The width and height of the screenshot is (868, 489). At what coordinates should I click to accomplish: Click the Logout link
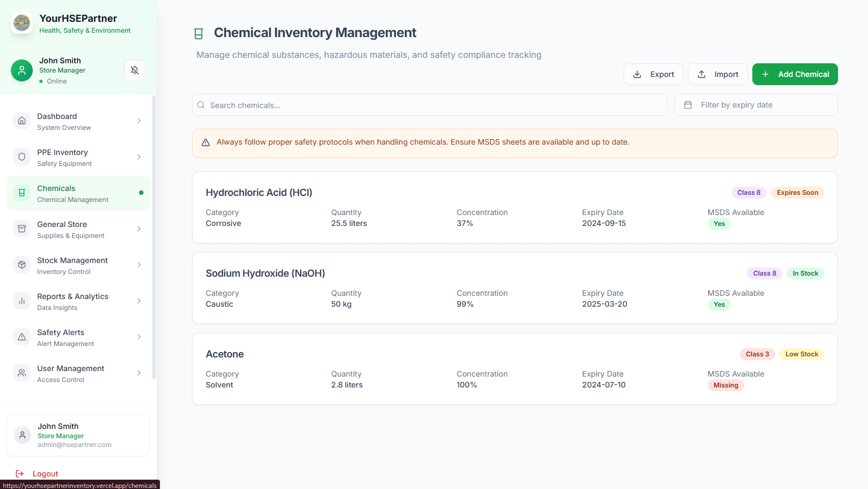coord(45,474)
